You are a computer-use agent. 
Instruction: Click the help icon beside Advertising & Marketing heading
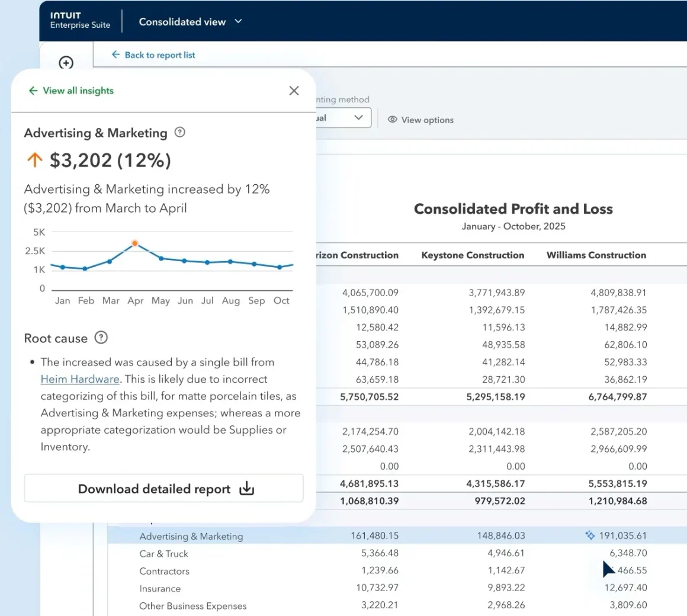tap(179, 132)
